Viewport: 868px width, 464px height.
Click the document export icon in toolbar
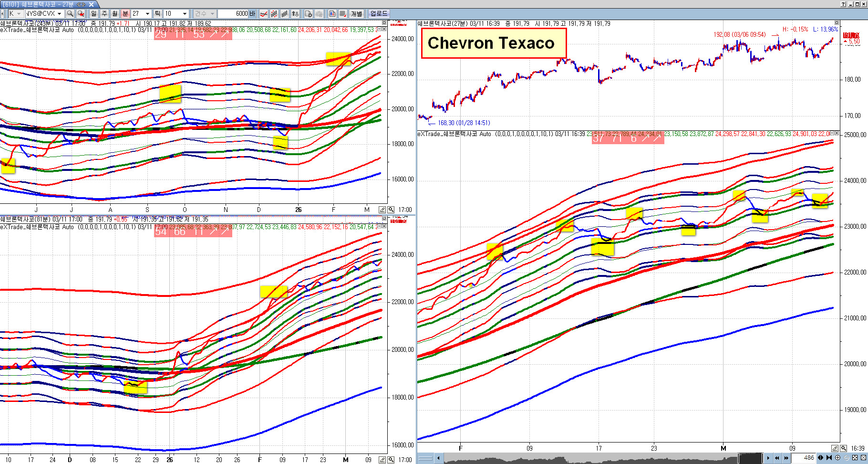click(308, 14)
